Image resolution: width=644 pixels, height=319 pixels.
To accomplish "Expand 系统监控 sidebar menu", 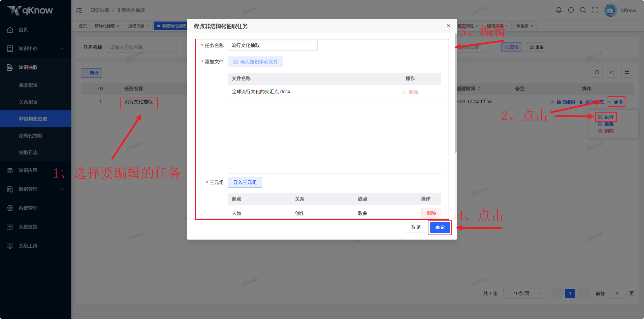I will 35,227.
